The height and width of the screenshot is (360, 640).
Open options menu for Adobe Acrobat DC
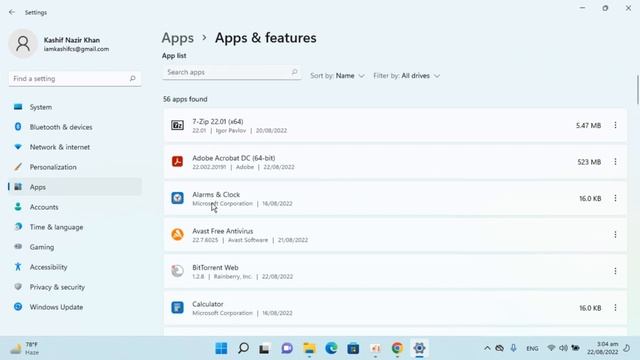[615, 162]
